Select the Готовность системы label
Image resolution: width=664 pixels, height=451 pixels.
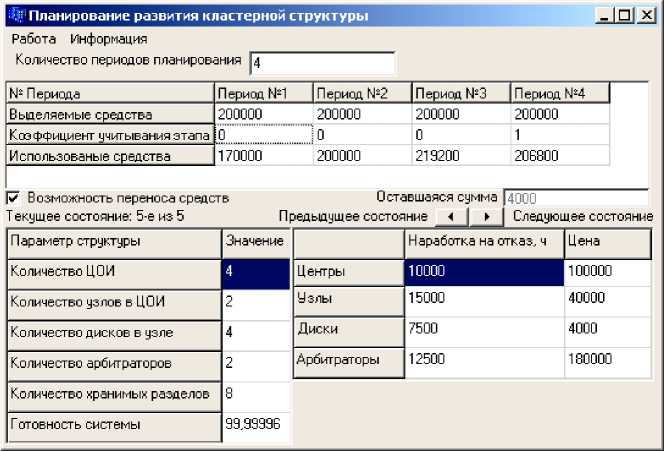pyautogui.click(x=114, y=427)
